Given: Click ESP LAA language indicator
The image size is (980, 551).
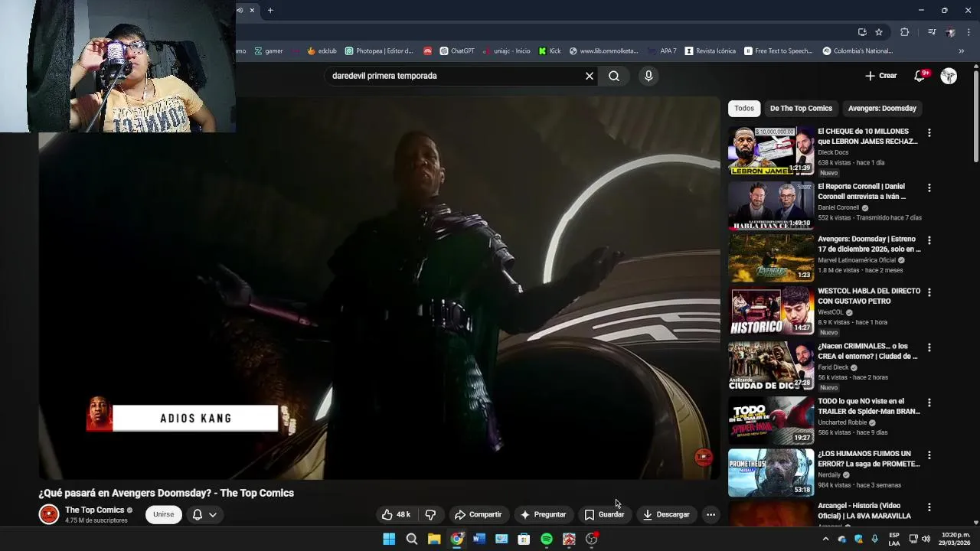Looking at the screenshot, I should pyautogui.click(x=894, y=539).
